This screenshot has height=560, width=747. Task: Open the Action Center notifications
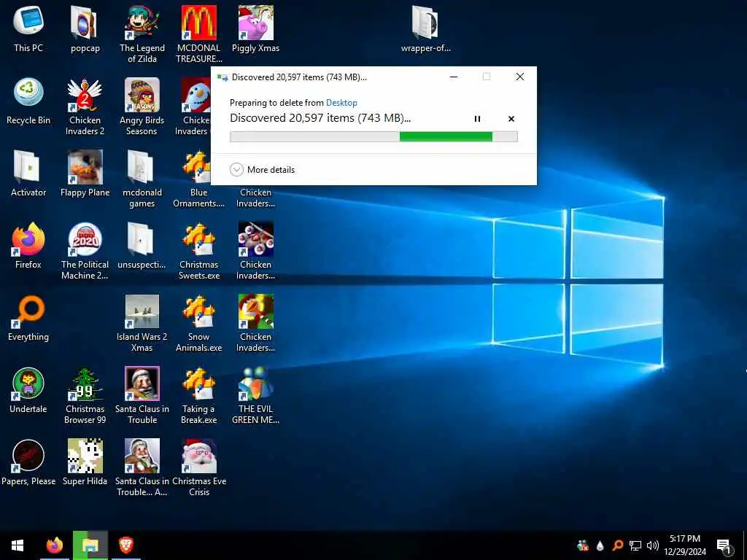(723, 545)
